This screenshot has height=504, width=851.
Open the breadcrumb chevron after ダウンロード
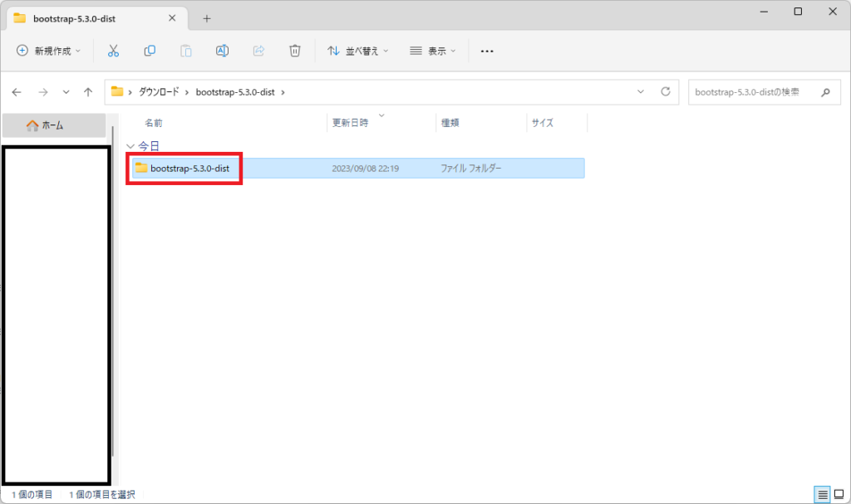[187, 93]
